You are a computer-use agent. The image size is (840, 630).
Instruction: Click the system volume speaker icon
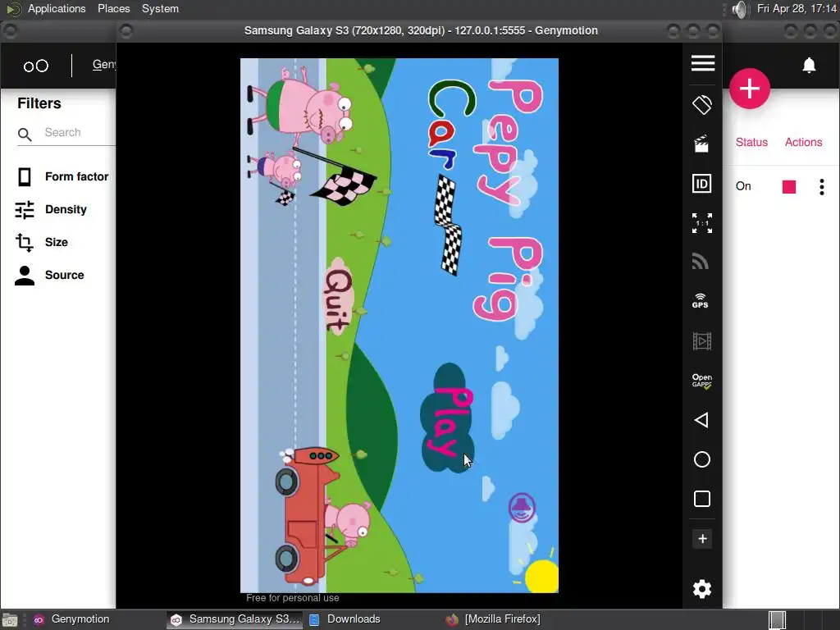(740, 9)
